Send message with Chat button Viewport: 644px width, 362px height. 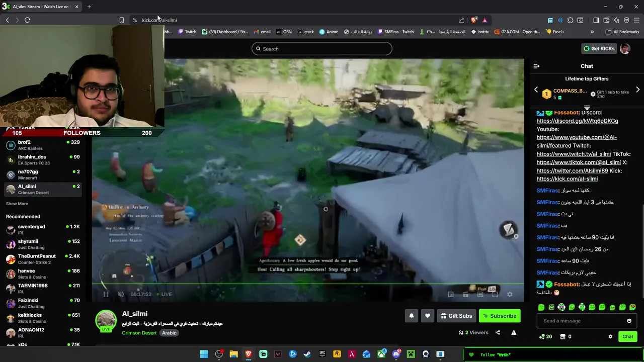[628, 336]
